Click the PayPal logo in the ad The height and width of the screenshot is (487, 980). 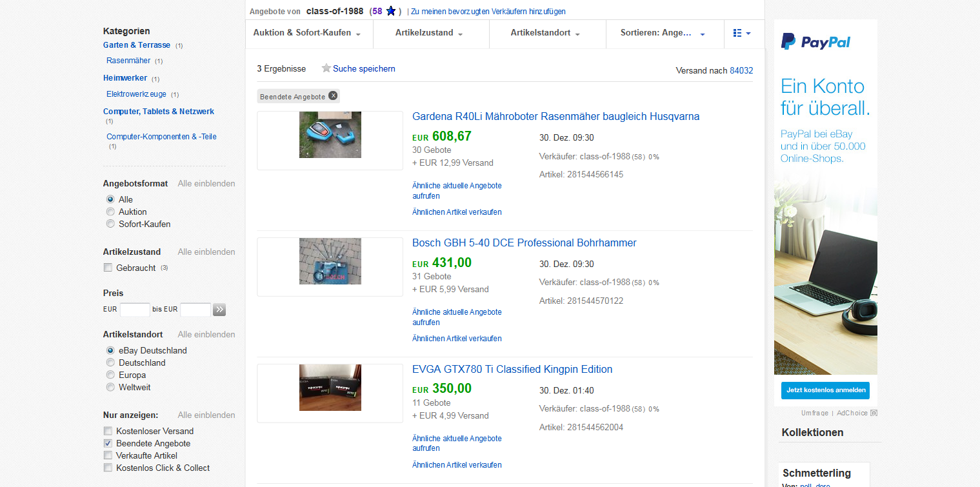tap(815, 42)
